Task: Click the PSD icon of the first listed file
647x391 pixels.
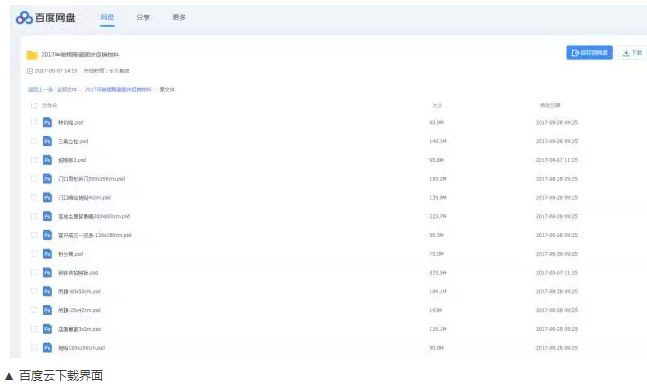Action: 47,122
